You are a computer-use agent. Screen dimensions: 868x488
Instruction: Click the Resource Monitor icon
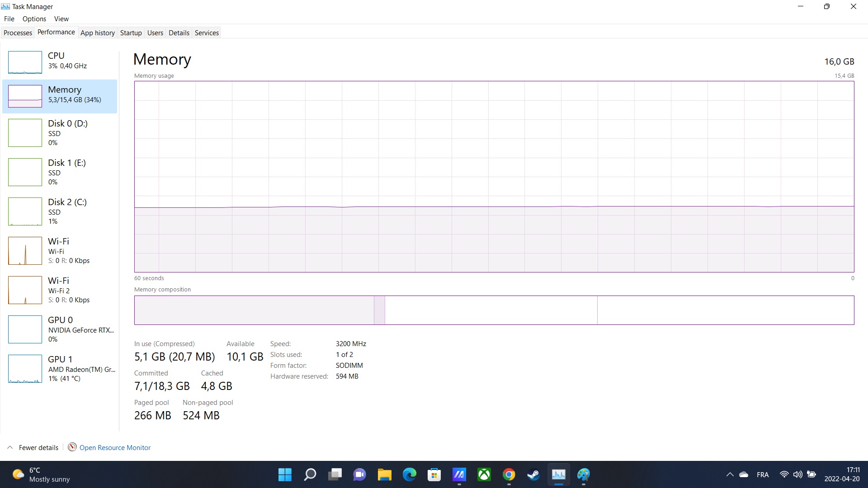click(x=72, y=447)
